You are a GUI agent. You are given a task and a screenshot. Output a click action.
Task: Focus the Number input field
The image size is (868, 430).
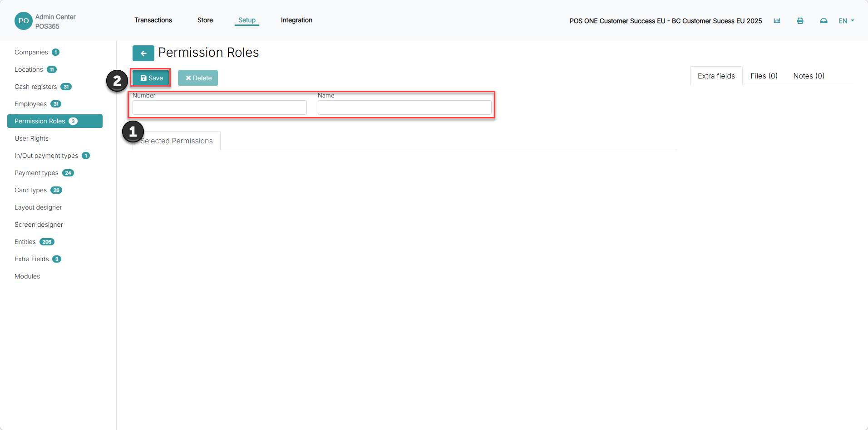point(220,107)
